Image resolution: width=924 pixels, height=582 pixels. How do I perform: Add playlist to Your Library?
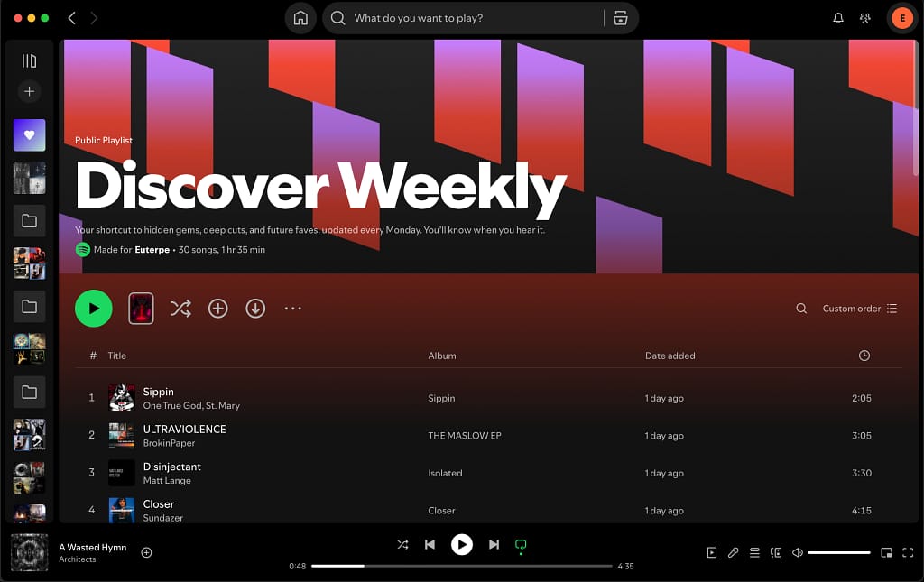point(218,308)
